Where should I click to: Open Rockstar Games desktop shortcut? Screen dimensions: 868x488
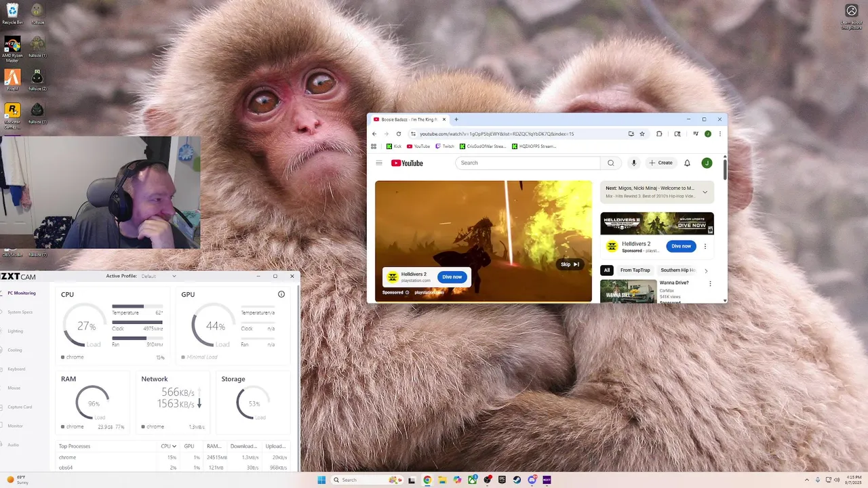[12, 115]
